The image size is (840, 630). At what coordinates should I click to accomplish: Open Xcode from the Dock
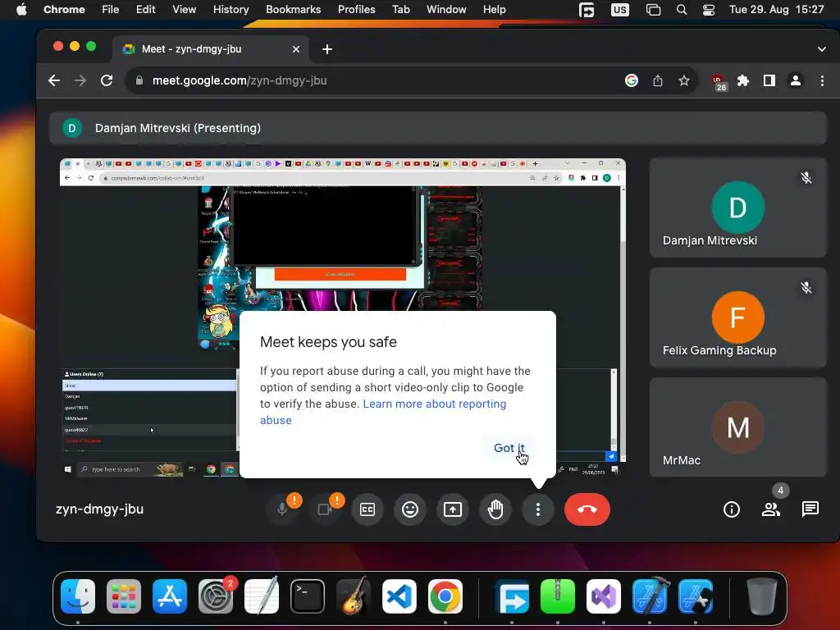coord(650,596)
